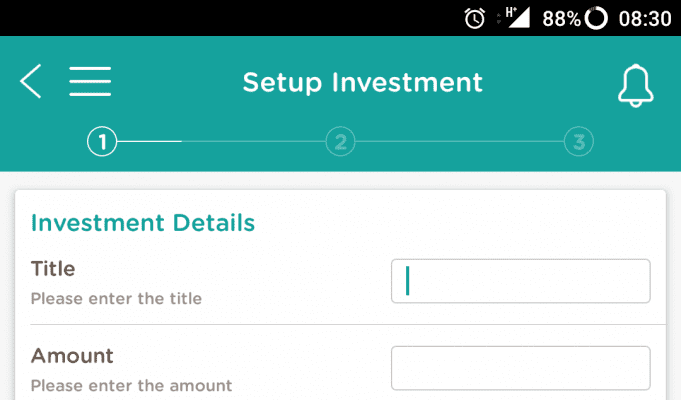Go to step 1 circle

point(102,142)
